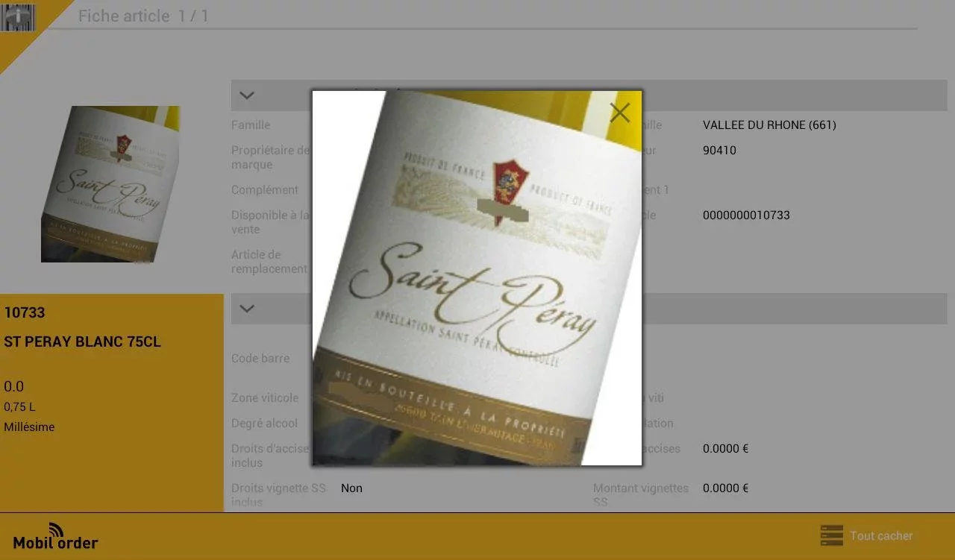Select VALLEE DU RHONE (661) value
955x560 pixels.
[x=769, y=125]
